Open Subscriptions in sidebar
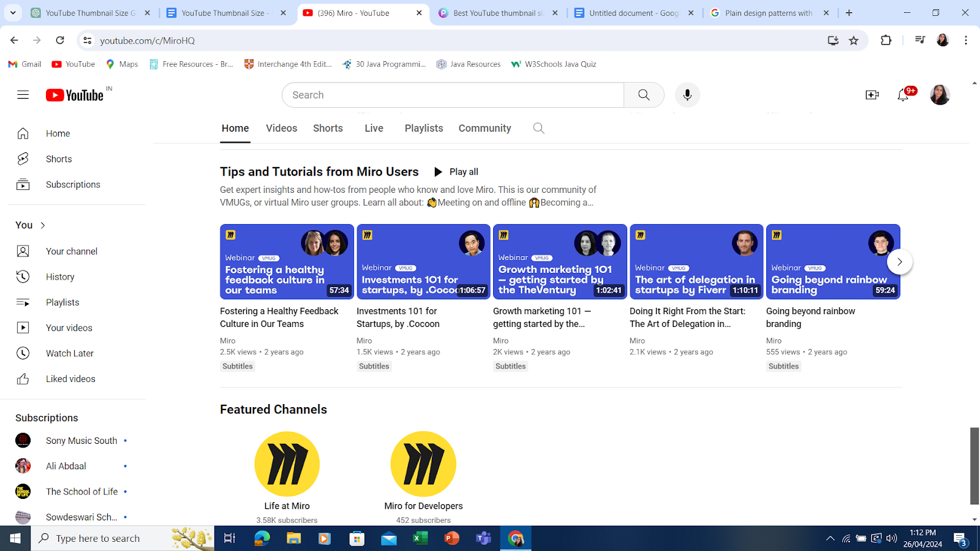This screenshot has height=551, width=980. point(73,184)
